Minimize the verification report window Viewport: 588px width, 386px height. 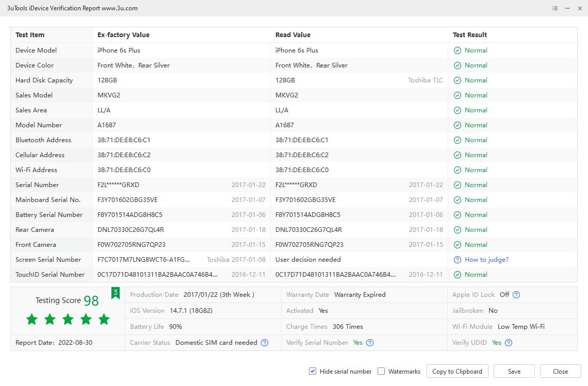[x=567, y=8]
